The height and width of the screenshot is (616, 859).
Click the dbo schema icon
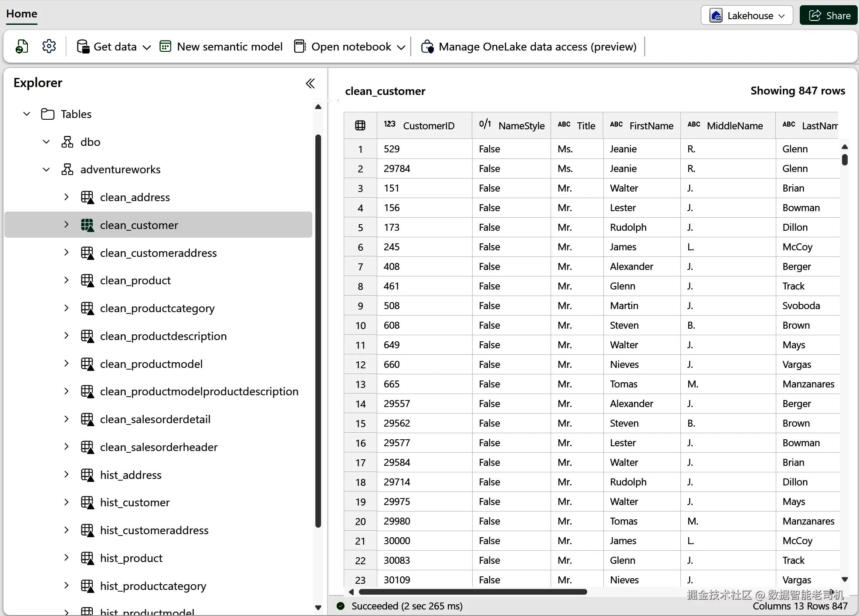[67, 142]
